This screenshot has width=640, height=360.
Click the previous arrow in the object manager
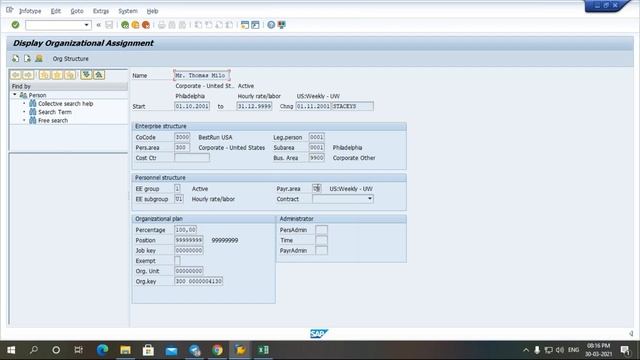click(16, 75)
